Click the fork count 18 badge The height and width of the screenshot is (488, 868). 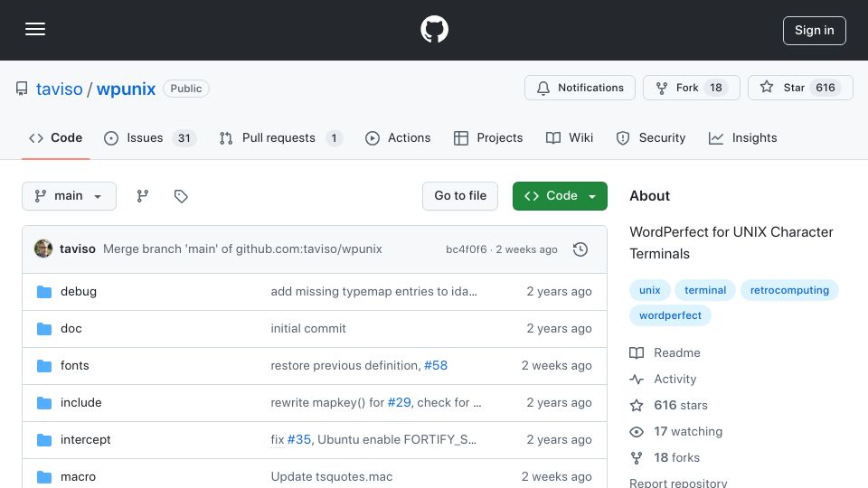tap(716, 88)
